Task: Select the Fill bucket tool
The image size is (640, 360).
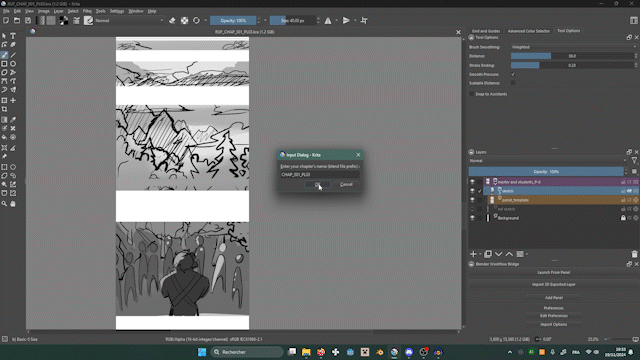Action: click(x=4, y=137)
